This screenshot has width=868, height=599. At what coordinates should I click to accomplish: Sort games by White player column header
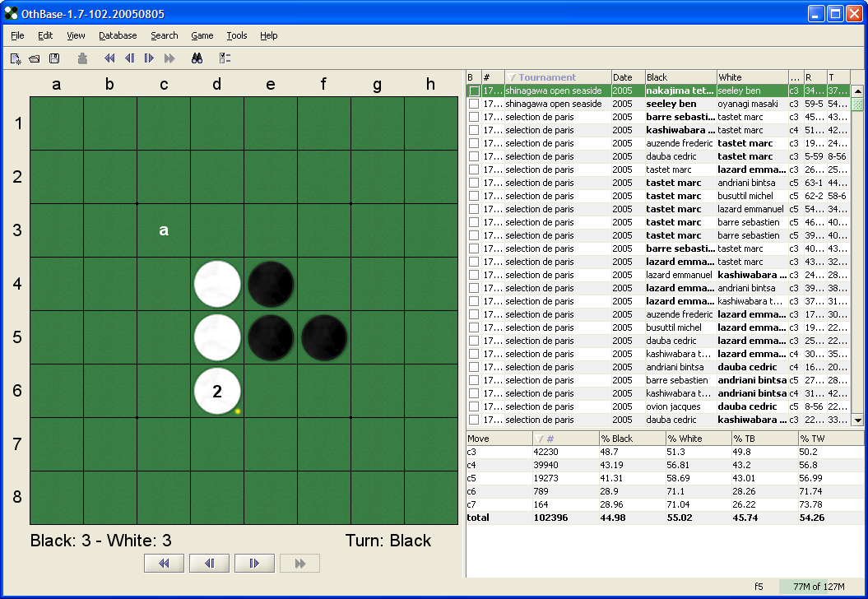click(x=752, y=77)
